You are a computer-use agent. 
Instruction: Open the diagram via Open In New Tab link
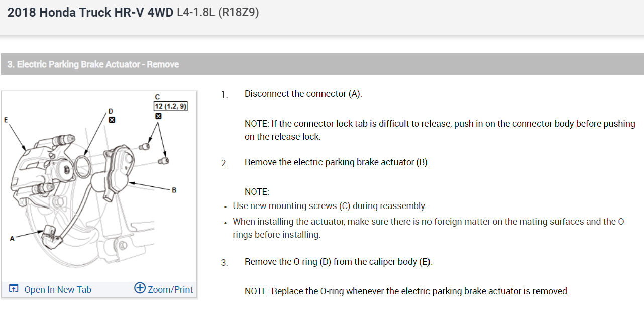pyautogui.click(x=58, y=289)
